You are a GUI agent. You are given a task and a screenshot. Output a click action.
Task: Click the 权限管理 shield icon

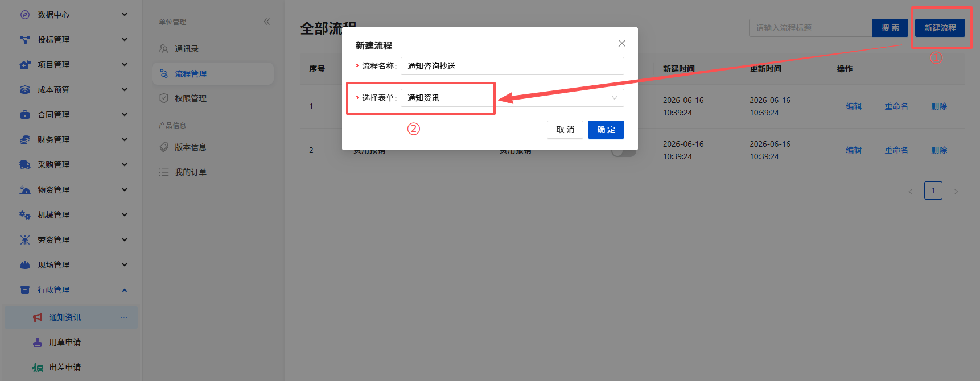(x=164, y=98)
